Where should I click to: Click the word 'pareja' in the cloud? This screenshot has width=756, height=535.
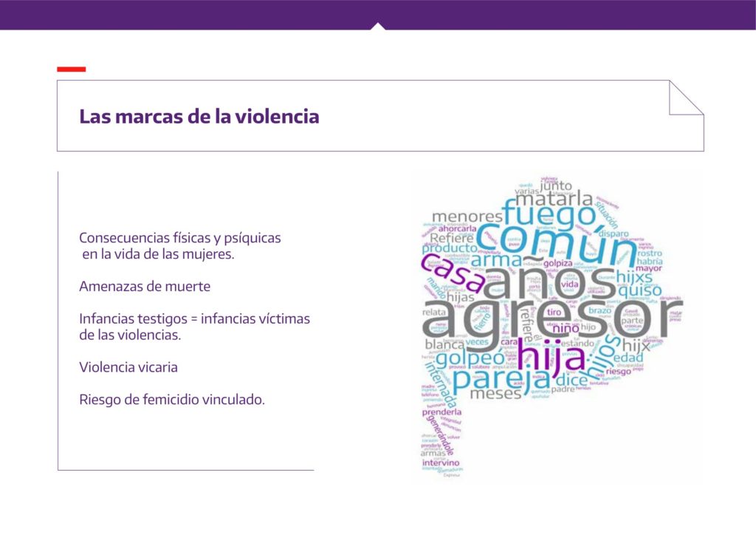click(x=501, y=380)
